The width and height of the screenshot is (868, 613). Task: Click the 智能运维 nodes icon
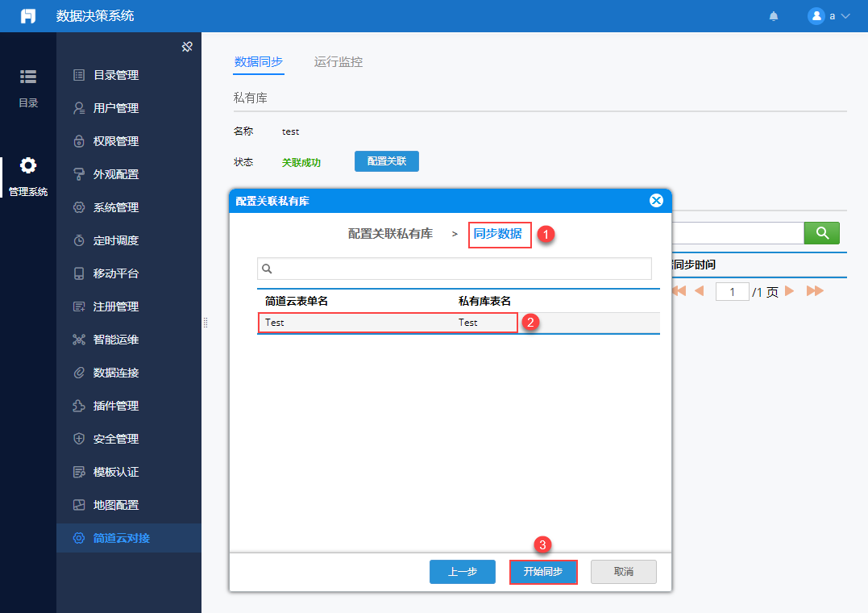[x=79, y=340]
